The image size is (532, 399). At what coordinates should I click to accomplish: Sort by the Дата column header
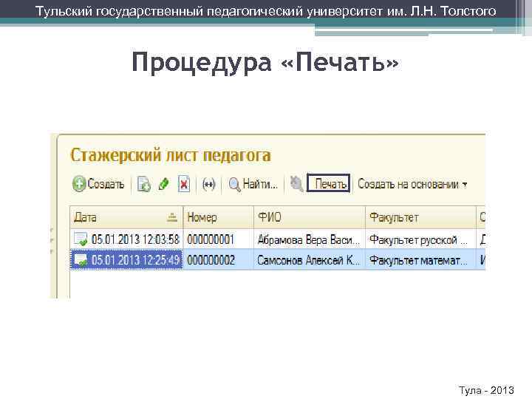point(126,217)
